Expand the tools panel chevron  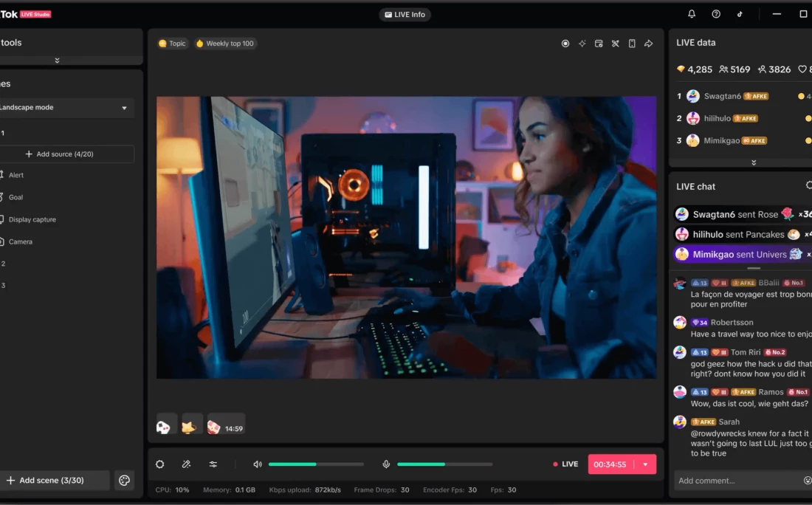pyautogui.click(x=58, y=61)
